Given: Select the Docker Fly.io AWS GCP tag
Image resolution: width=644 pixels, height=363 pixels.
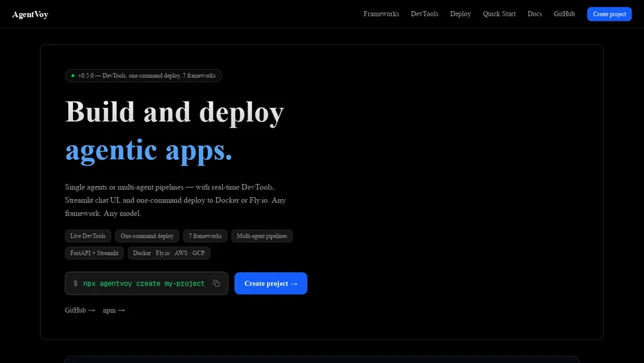Looking at the screenshot, I should pos(169,253).
